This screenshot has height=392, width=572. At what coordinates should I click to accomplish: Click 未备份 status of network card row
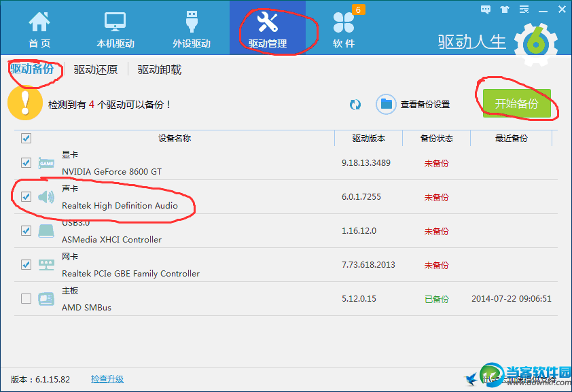click(x=436, y=265)
